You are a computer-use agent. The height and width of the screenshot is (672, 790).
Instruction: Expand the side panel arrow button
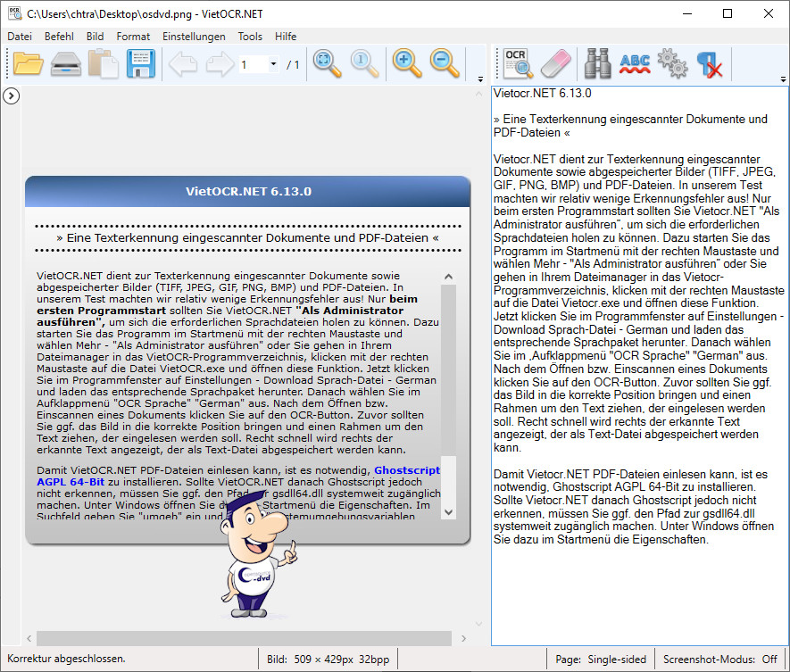[x=12, y=95]
